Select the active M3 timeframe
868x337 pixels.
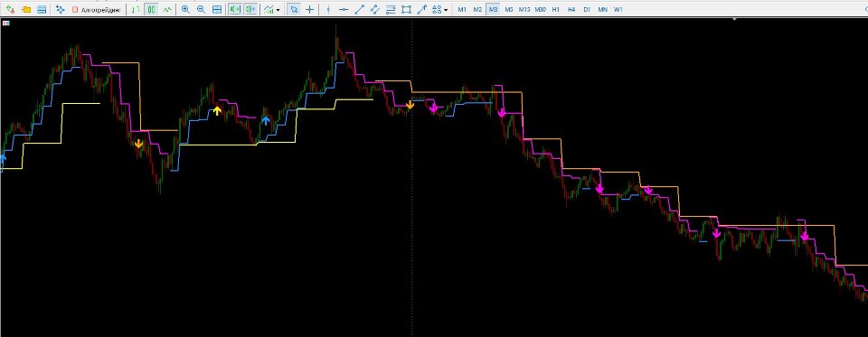coord(494,9)
